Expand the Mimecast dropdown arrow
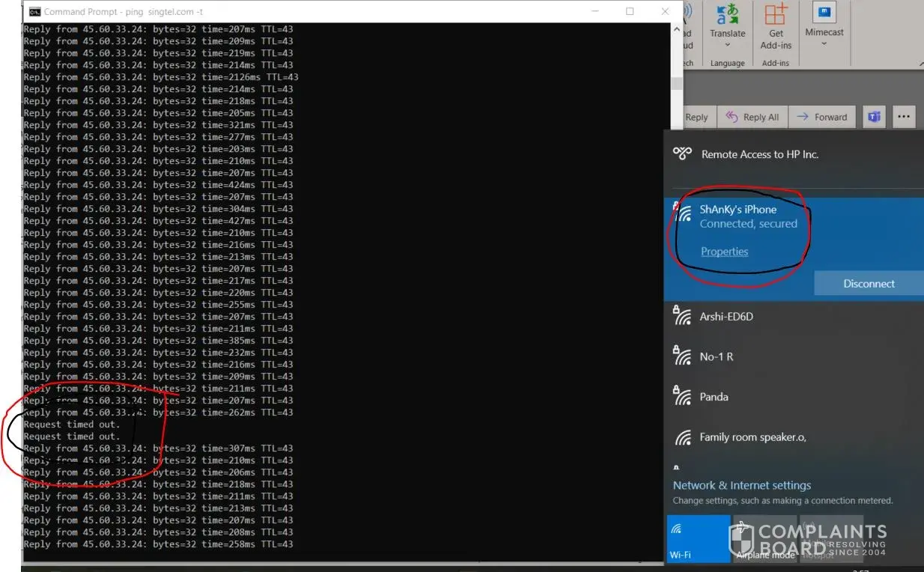The height and width of the screenshot is (572, 924). coord(824,43)
